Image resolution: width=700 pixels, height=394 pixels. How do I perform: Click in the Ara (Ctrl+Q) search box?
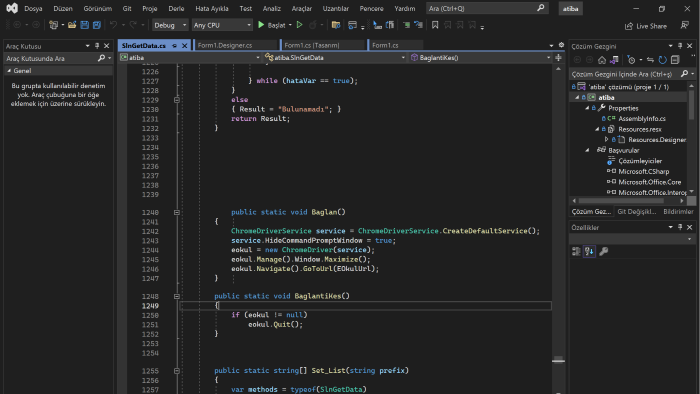coord(487,8)
